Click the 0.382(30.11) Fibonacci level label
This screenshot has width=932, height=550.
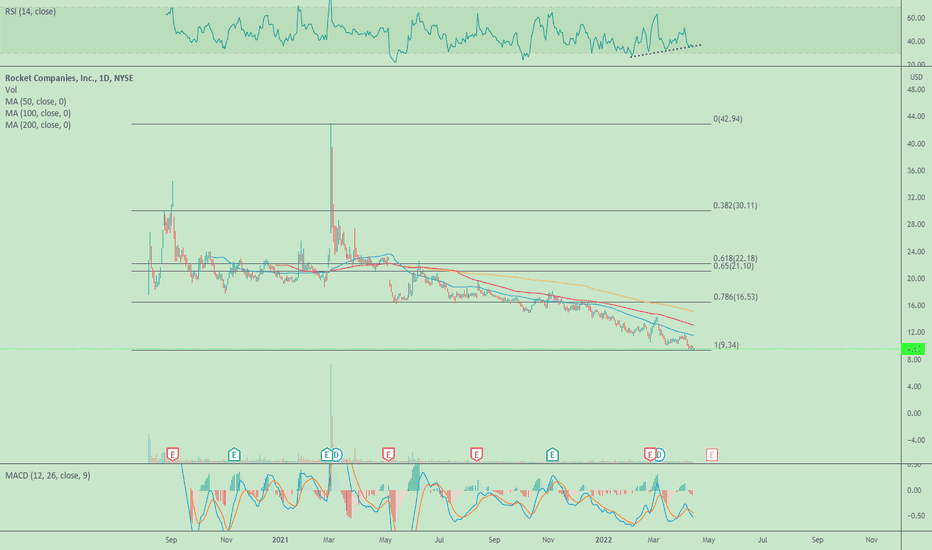(735, 206)
